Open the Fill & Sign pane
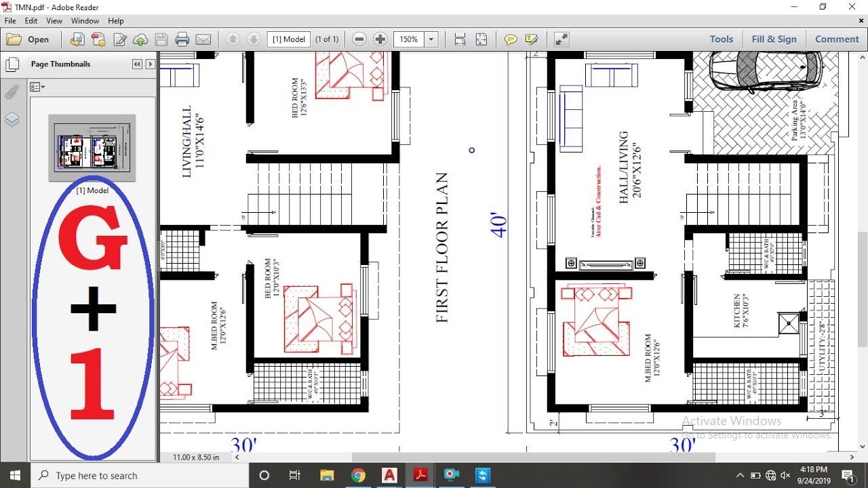The image size is (868, 488). click(x=774, y=39)
